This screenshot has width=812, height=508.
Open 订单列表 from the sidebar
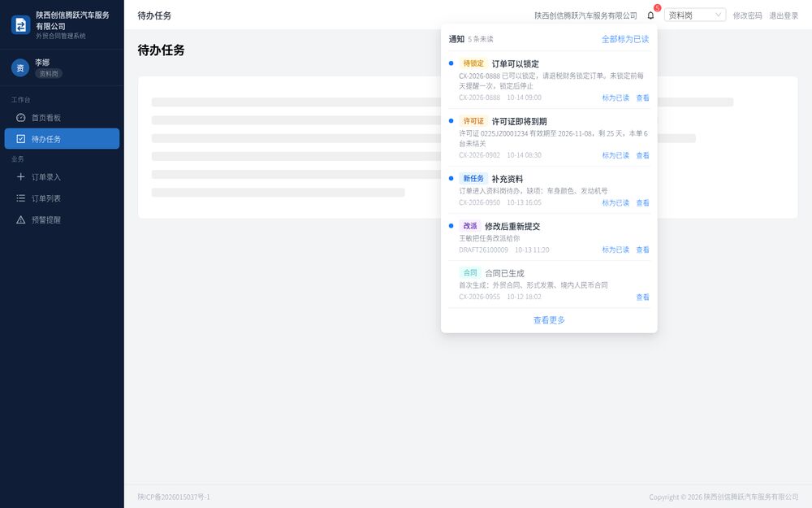click(x=63, y=198)
